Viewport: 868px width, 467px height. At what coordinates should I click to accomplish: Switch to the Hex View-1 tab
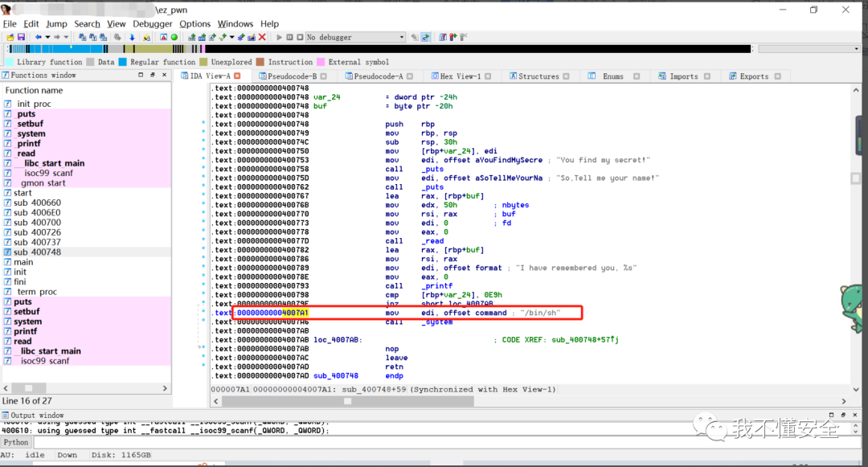click(x=460, y=76)
